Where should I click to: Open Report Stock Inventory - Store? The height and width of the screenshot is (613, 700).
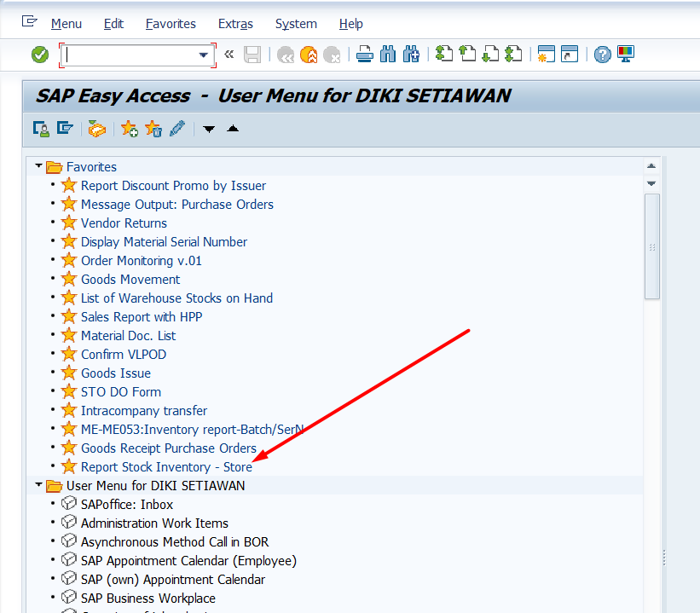pyautogui.click(x=166, y=467)
